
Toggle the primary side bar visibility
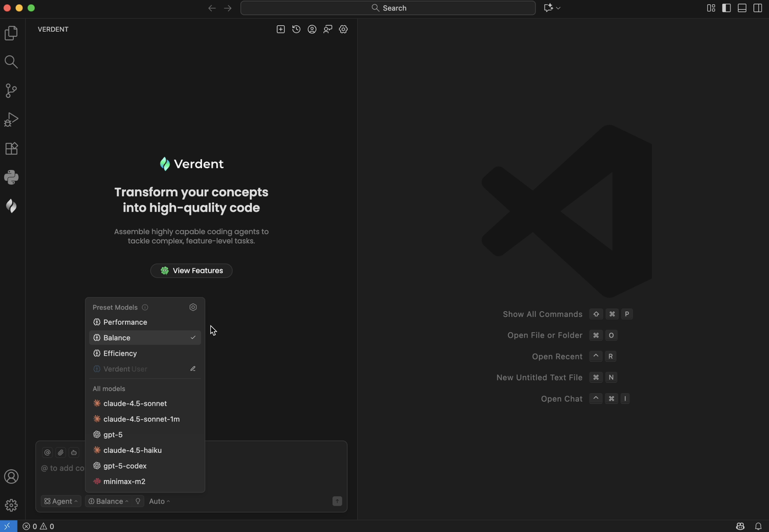click(726, 8)
